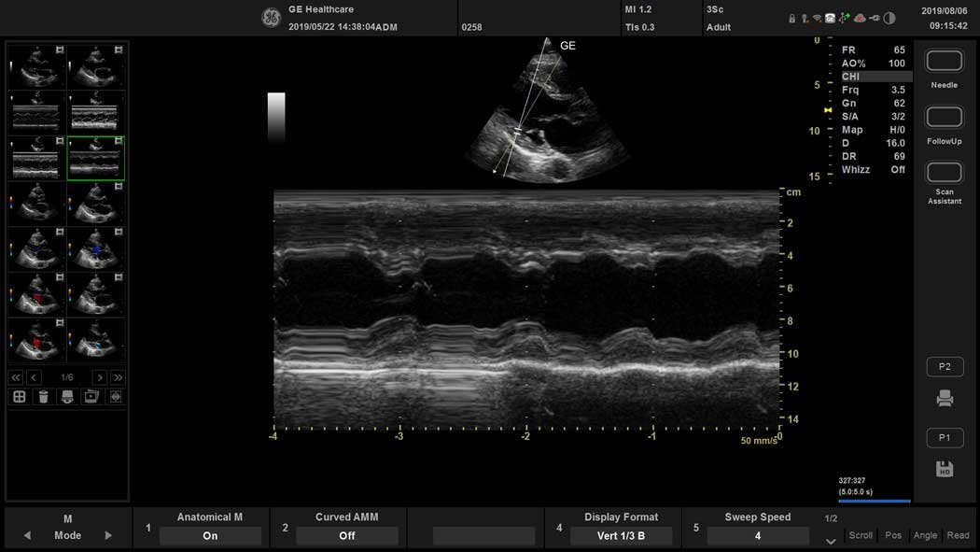Image resolution: width=980 pixels, height=552 pixels.
Task: Click the grayscale map bar
Action: tap(276, 116)
